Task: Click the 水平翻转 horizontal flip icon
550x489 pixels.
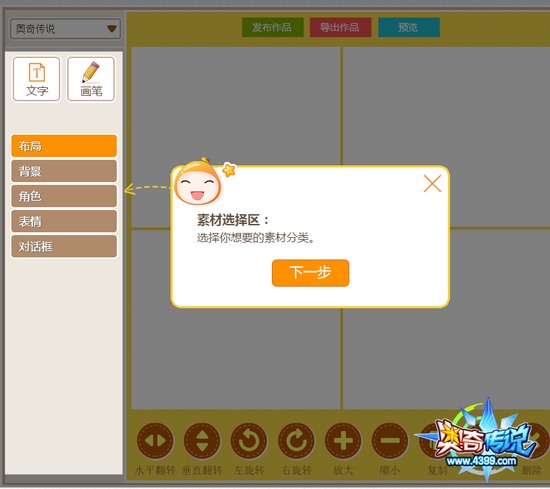Action: click(x=155, y=441)
